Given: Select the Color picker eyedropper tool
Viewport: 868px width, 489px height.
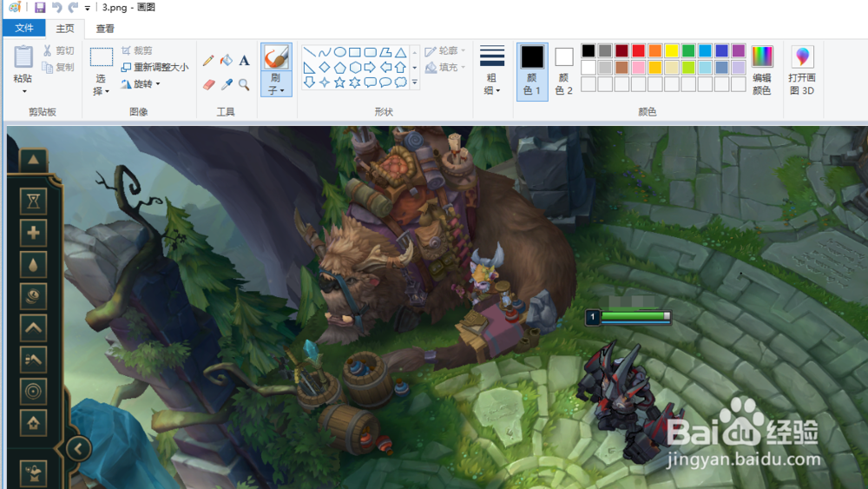Looking at the screenshot, I should tap(226, 84).
